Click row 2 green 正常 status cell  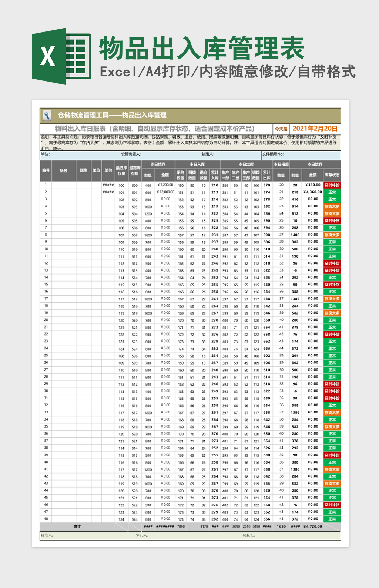tap(332, 192)
